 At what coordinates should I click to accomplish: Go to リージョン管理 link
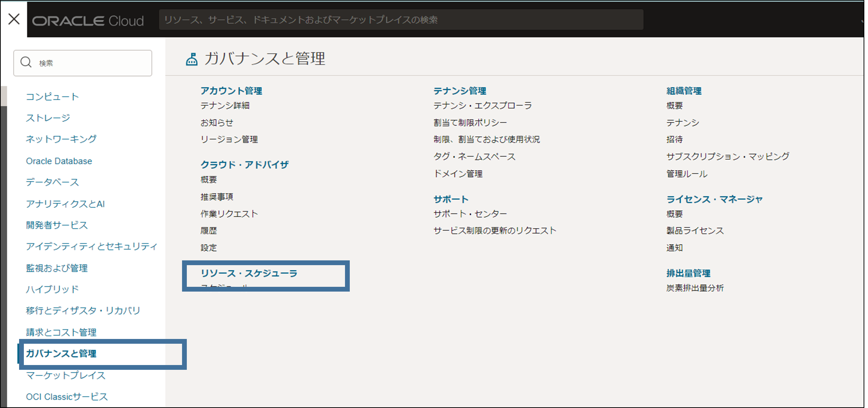pos(229,140)
